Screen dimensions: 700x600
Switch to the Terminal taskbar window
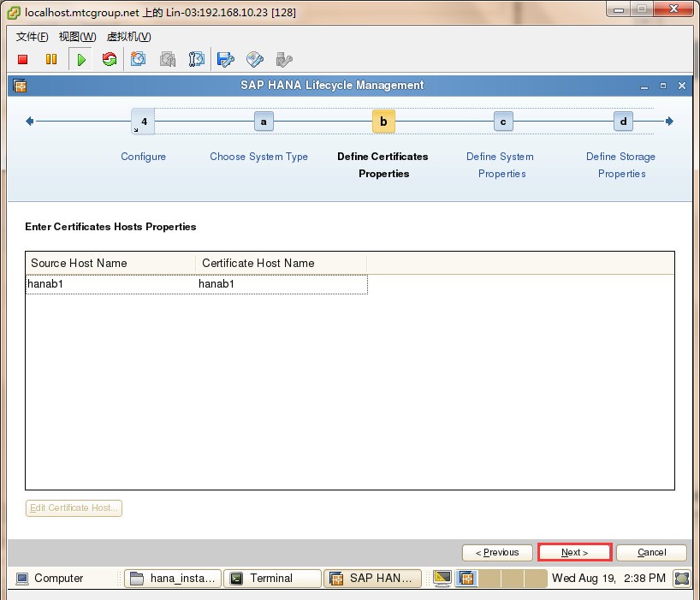(272, 578)
